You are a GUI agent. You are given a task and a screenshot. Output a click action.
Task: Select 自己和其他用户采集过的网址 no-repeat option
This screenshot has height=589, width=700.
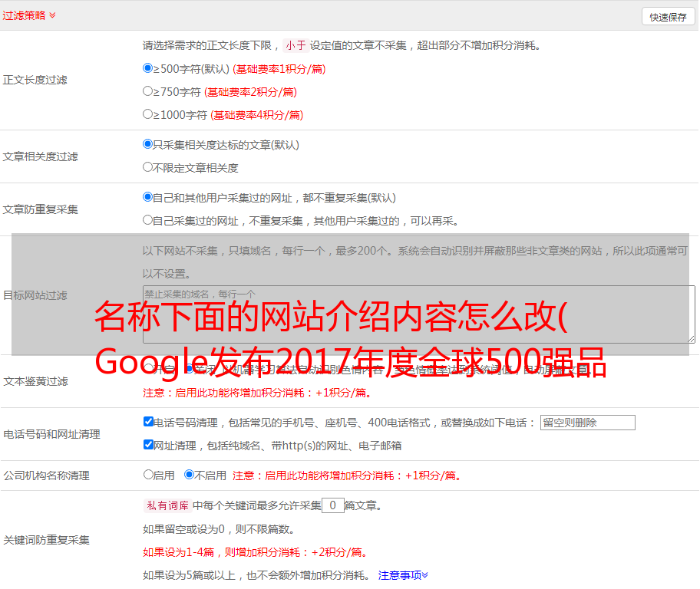click(x=148, y=197)
